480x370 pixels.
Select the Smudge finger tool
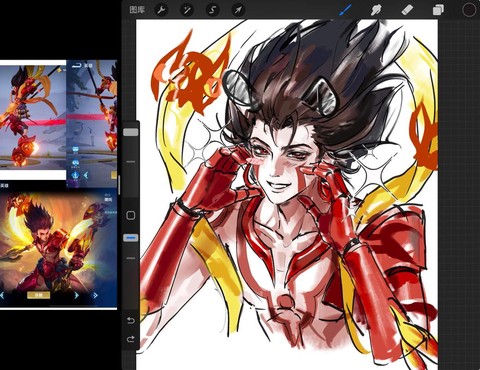[376, 10]
